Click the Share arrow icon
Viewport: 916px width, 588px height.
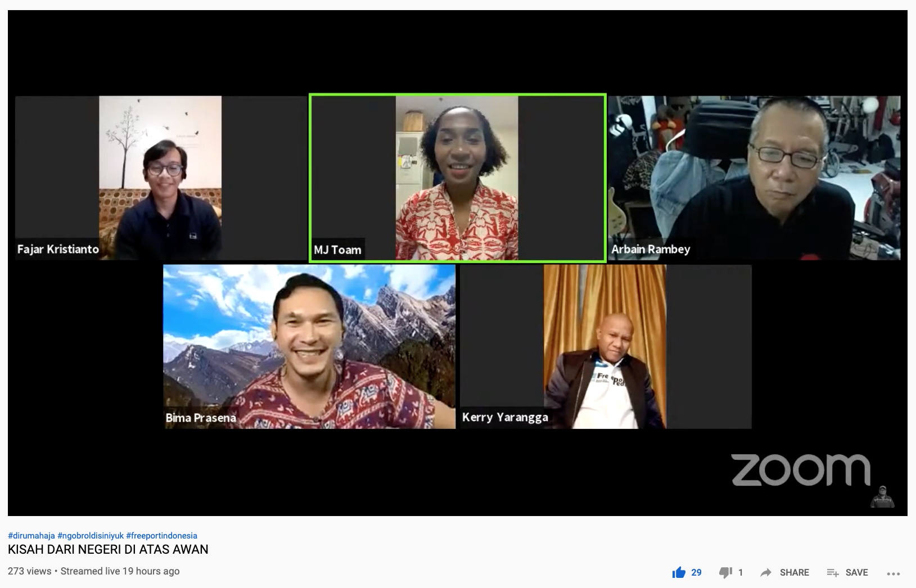[x=765, y=572]
